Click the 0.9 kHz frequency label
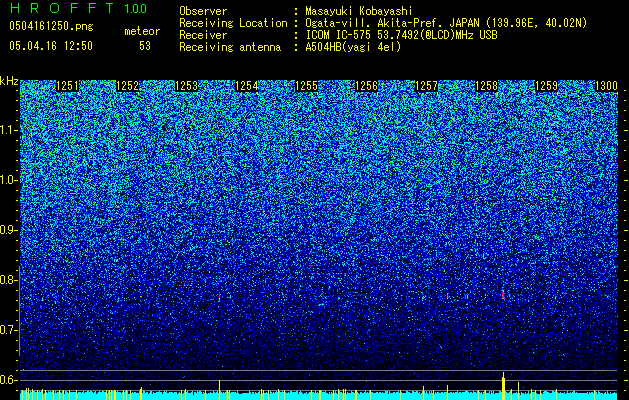 [x=8, y=230]
